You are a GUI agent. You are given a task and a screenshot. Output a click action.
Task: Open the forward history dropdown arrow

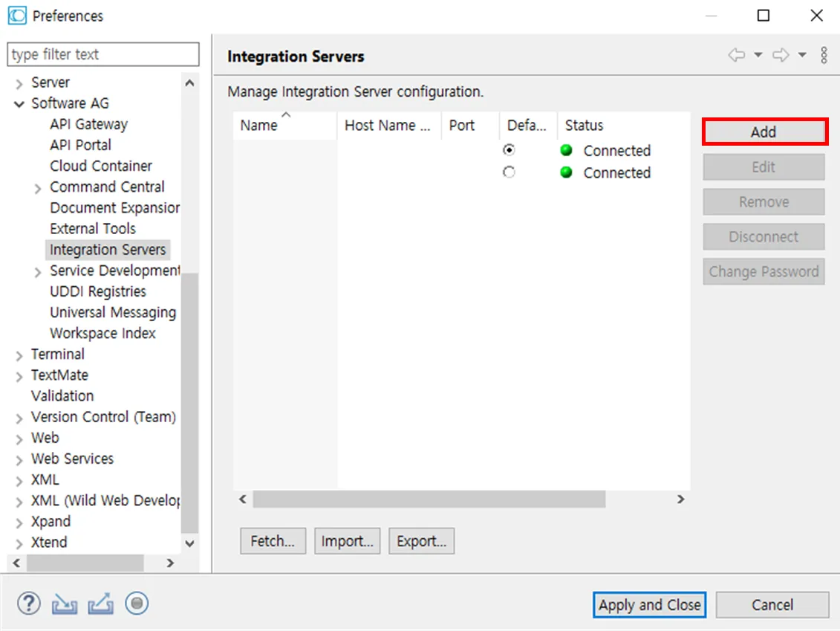tap(802, 55)
